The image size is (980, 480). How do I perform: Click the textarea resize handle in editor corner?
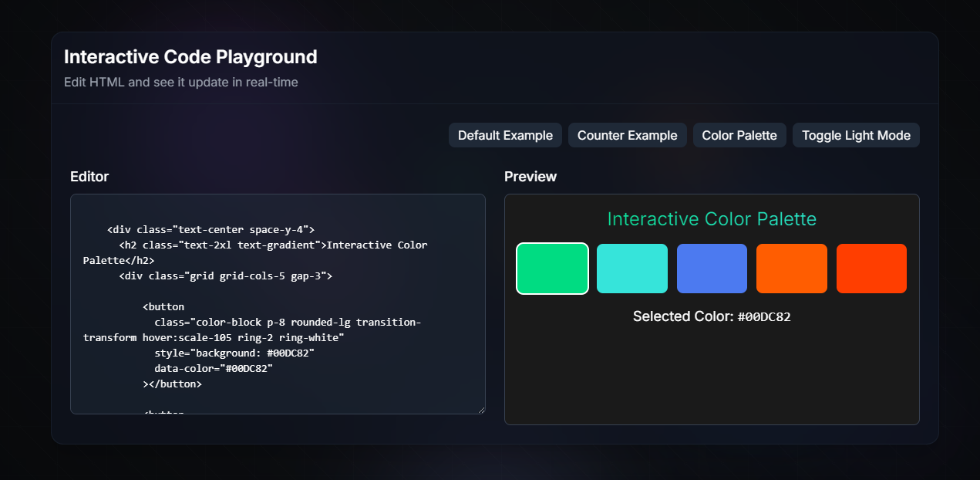[480, 409]
